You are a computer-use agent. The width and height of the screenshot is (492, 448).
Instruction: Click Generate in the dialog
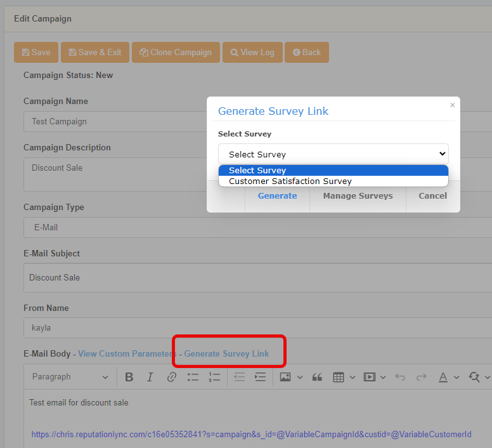(x=277, y=196)
